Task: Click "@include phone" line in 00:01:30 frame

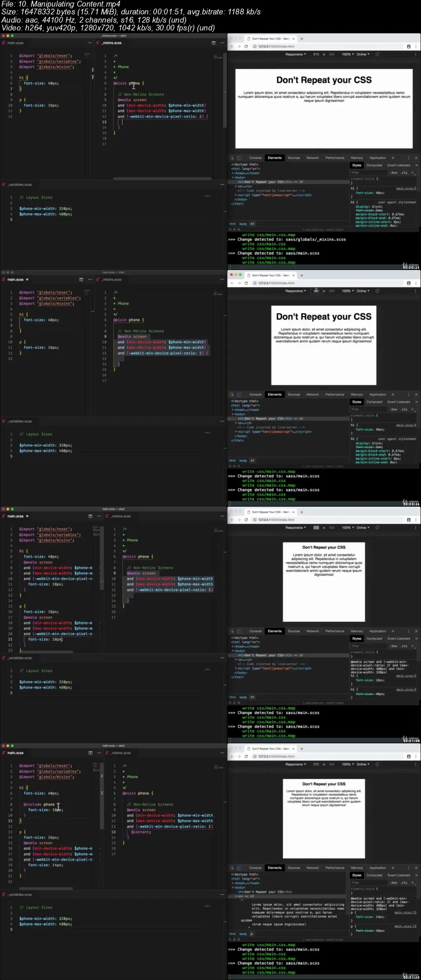Action: (x=39, y=804)
